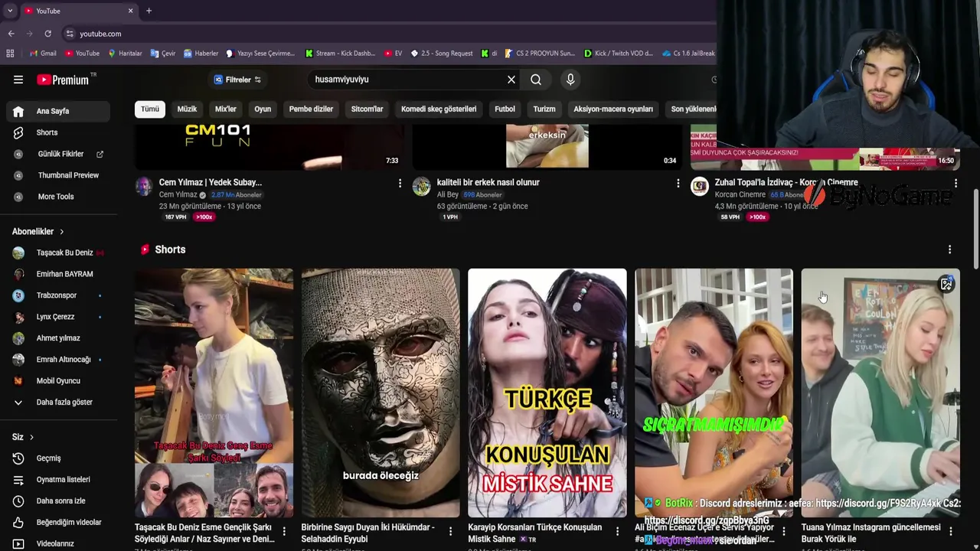Open Daha sonra izle list
Screen dimensions: 980x551
pyautogui.click(x=58, y=501)
